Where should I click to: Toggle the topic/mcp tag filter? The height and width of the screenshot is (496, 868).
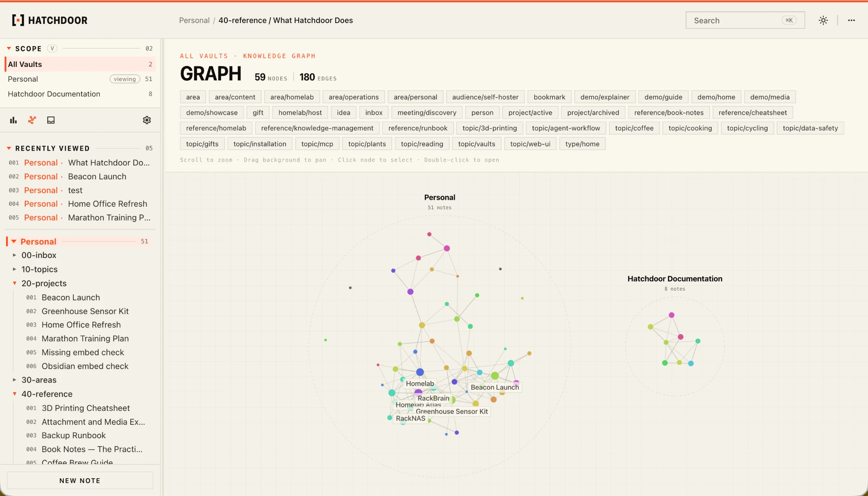pos(317,144)
